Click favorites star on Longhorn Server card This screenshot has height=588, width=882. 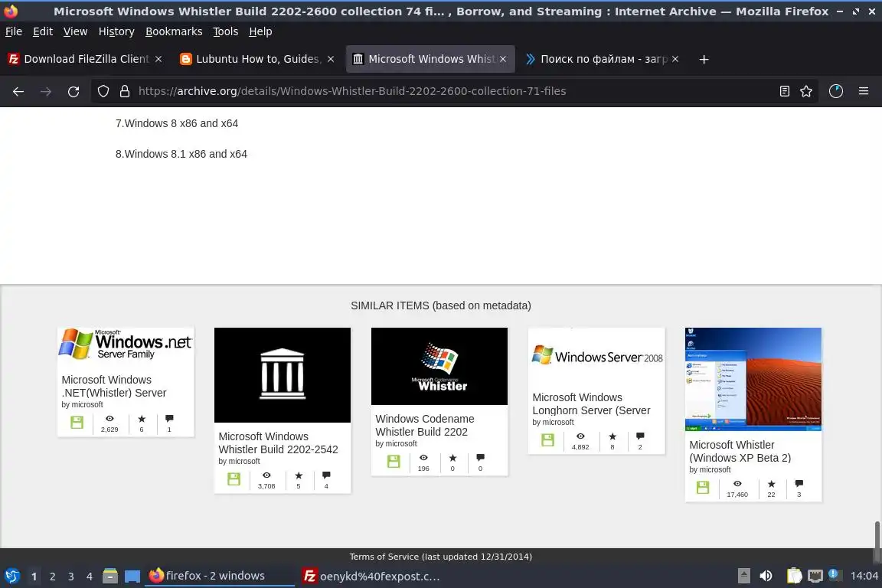pos(612,436)
